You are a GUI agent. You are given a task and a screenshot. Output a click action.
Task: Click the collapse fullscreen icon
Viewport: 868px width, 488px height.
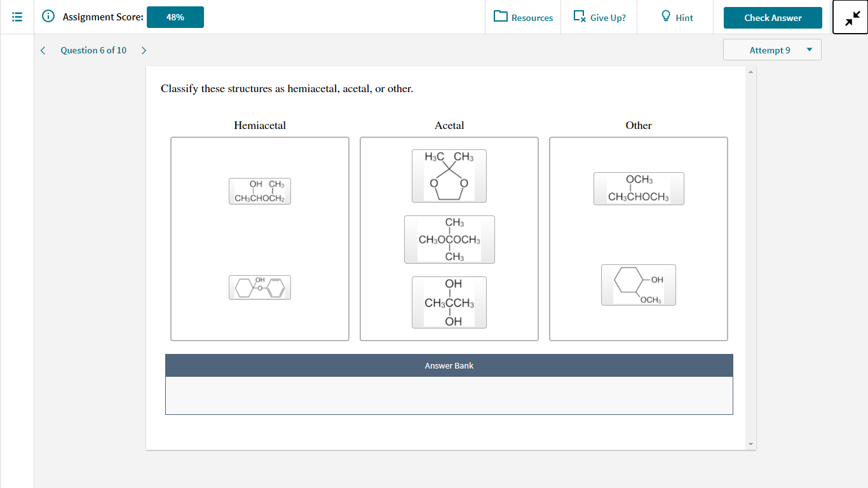click(x=850, y=18)
